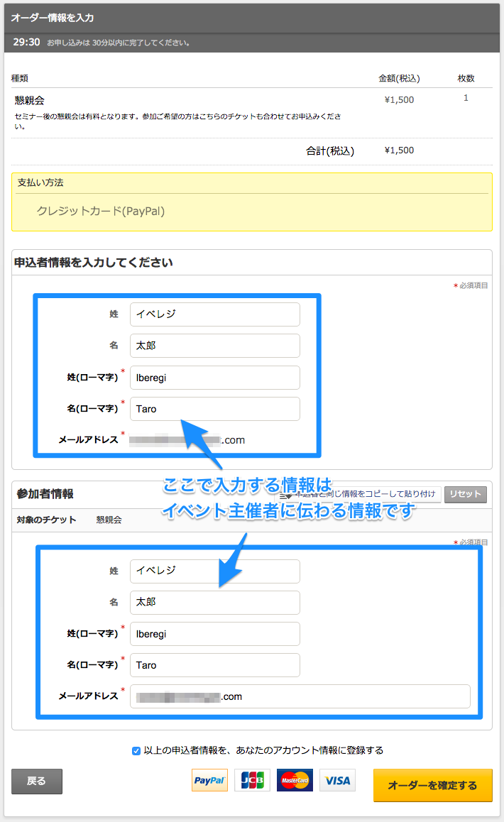Click the MasterCard logo
The width and height of the screenshot is (504, 822).
(x=295, y=780)
